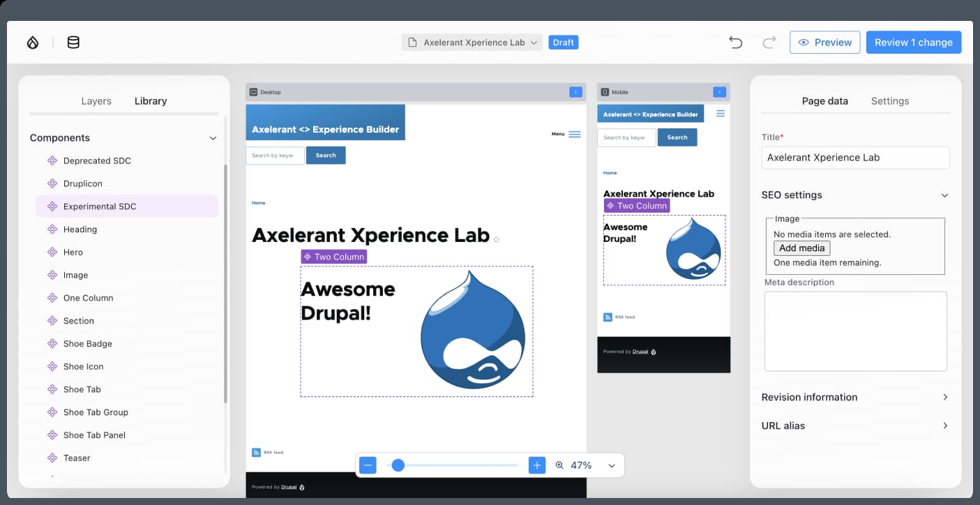Image resolution: width=980 pixels, height=505 pixels.
Task: Click the blue plus button on the Mobile viewport
Action: coord(719,91)
